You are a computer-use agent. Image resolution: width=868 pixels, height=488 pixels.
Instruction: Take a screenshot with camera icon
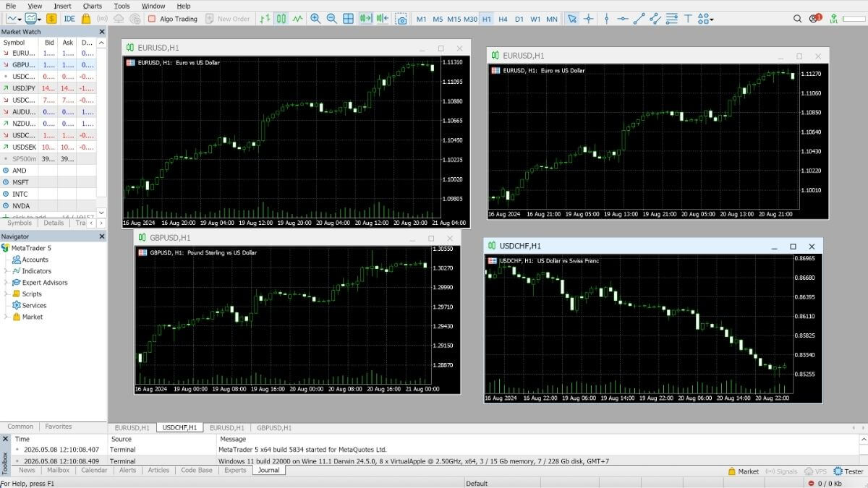[401, 19]
